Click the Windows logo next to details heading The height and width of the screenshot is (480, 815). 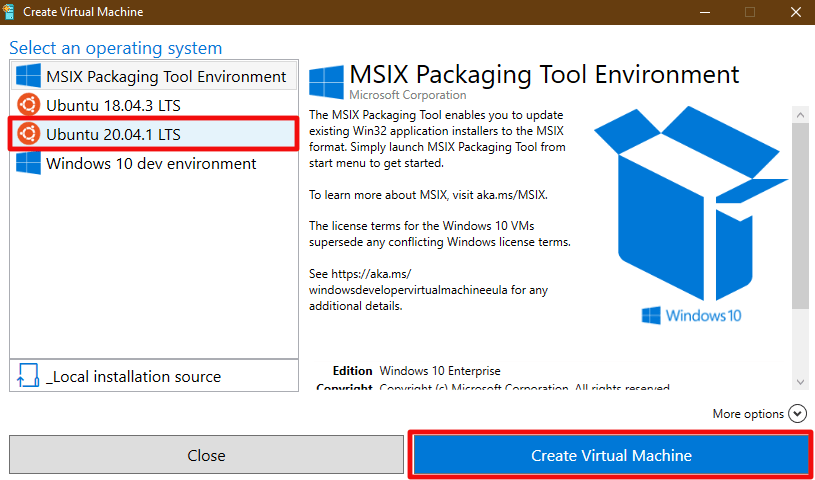[325, 80]
